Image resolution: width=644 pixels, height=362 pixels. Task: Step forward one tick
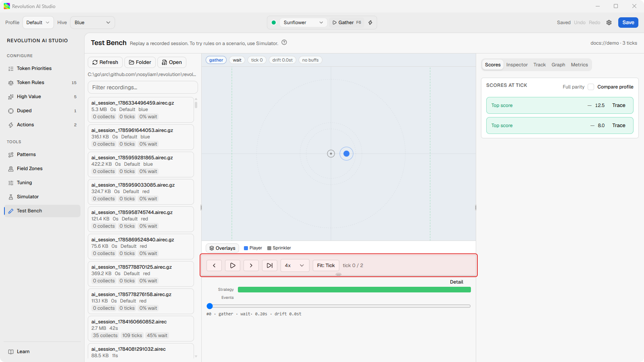(x=251, y=265)
